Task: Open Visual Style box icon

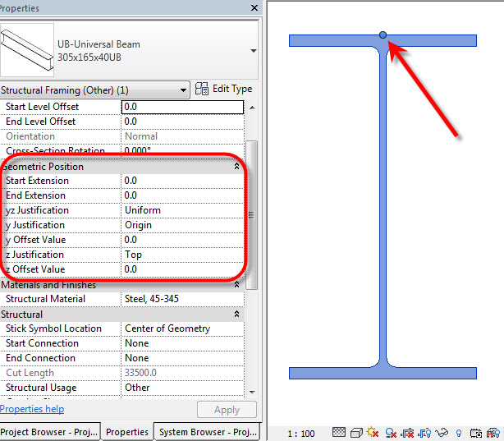Action: (x=356, y=433)
